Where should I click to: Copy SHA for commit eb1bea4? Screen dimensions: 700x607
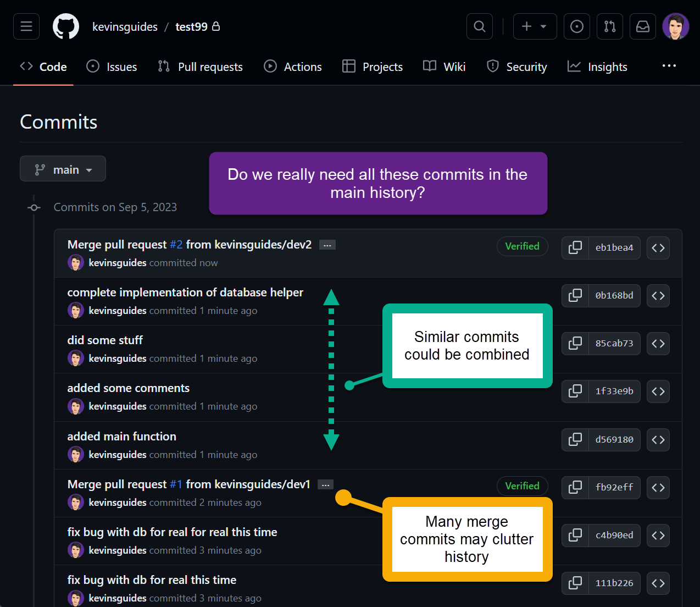575,248
